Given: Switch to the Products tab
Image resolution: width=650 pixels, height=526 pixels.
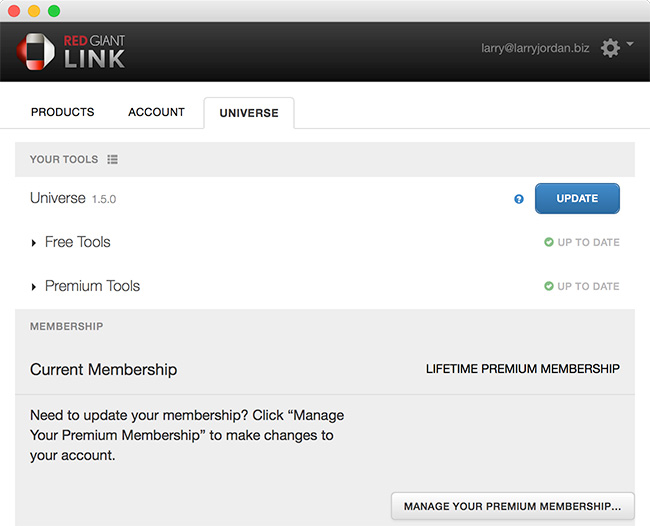Looking at the screenshot, I should point(63,112).
